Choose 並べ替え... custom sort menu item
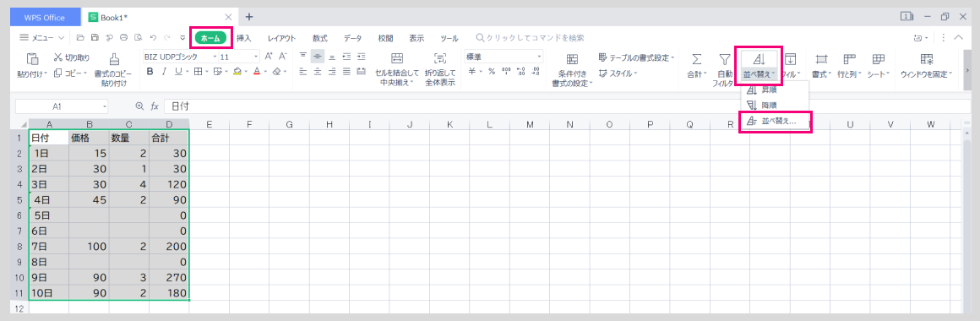Viewport: 980px width, 321px height. (775, 121)
